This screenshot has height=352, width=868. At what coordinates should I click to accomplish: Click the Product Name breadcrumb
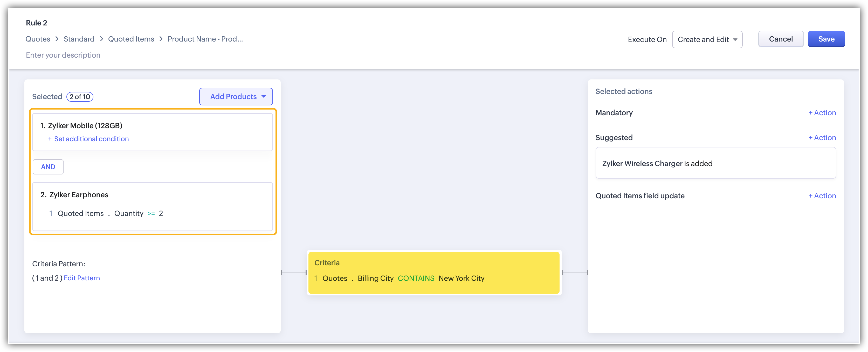pyautogui.click(x=205, y=39)
